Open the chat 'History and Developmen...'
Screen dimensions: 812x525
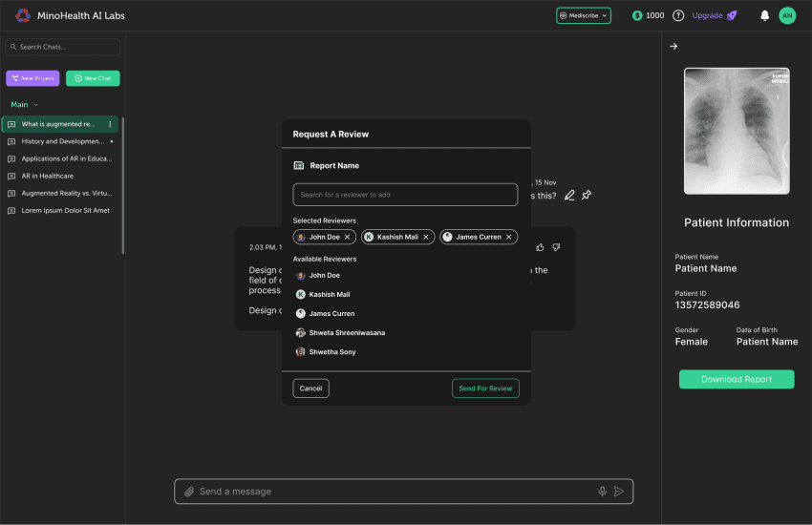coord(59,141)
